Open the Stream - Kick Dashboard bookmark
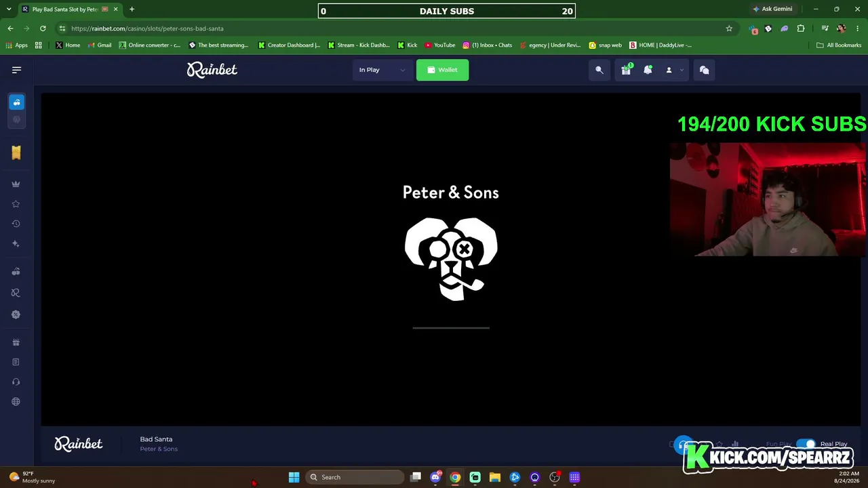Image resolution: width=868 pixels, height=488 pixels. point(359,45)
